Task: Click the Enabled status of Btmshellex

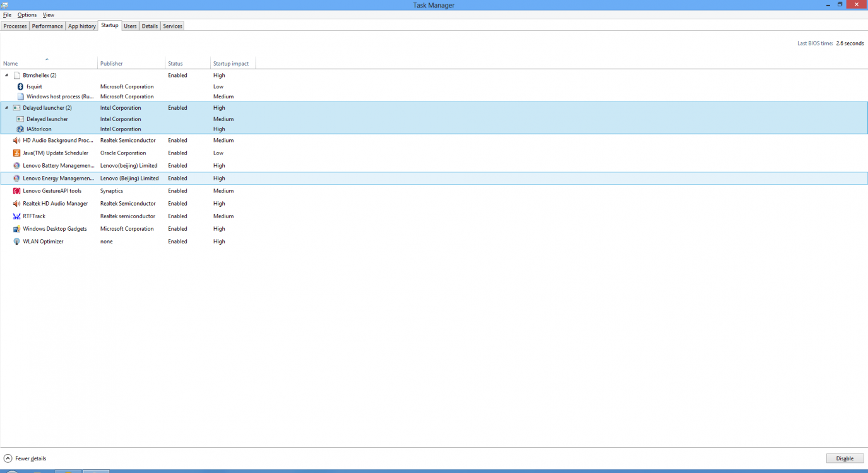Action: [x=177, y=75]
